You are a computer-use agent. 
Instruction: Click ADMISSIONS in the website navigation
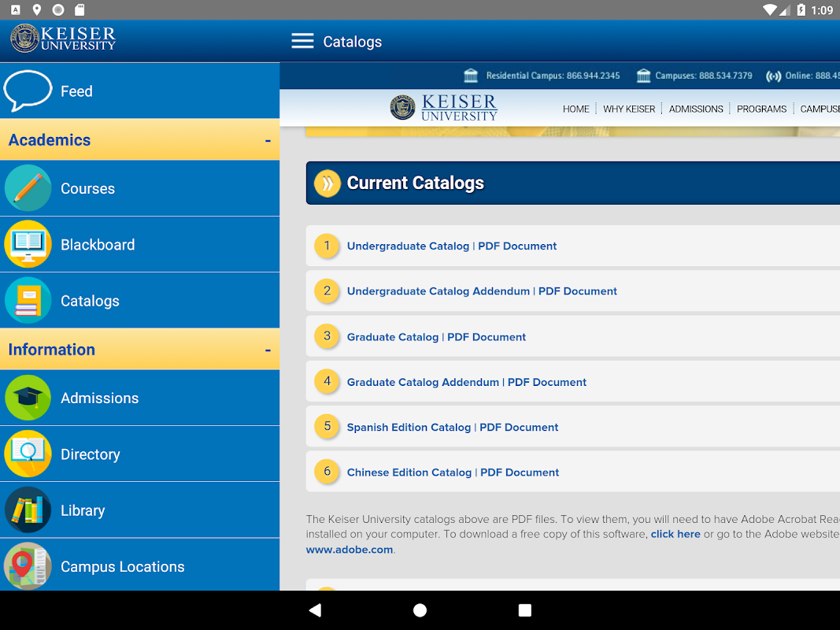pyautogui.click(x=696, y=109)
